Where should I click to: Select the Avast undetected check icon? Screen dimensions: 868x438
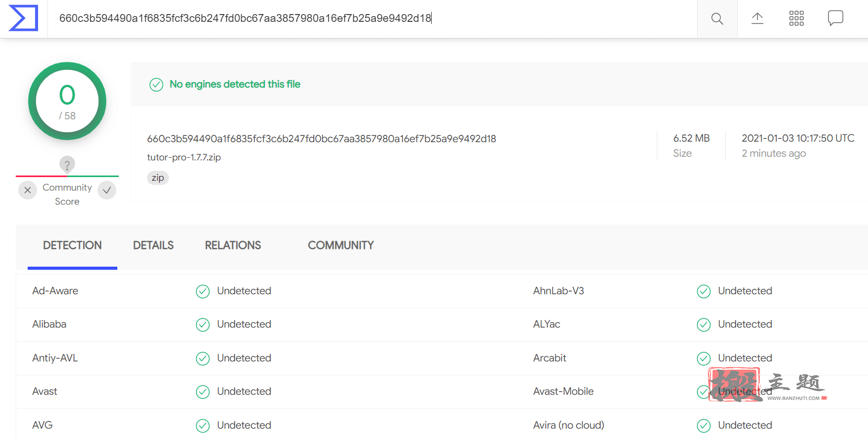(x=203, y=392)
